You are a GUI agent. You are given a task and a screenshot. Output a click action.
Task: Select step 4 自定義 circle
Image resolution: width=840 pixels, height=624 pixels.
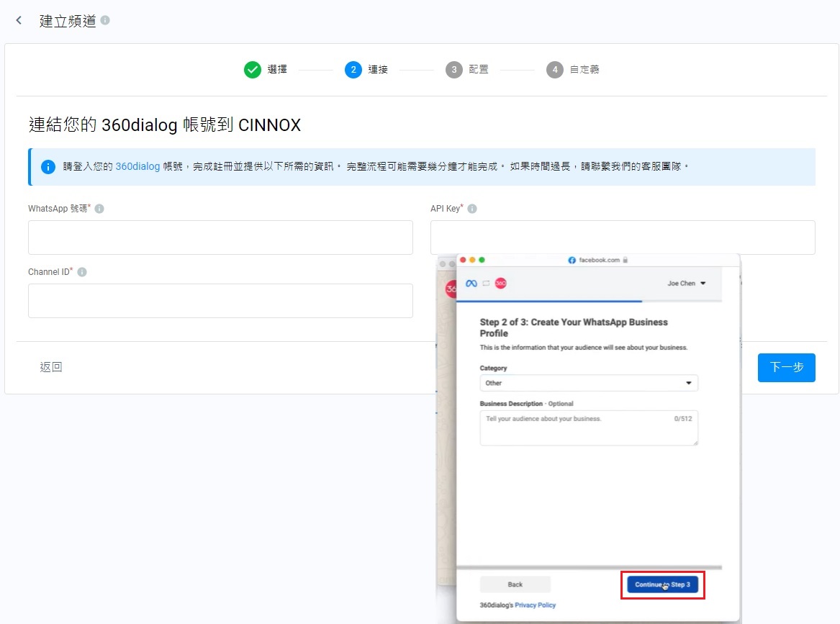click(x=554, y=70)
